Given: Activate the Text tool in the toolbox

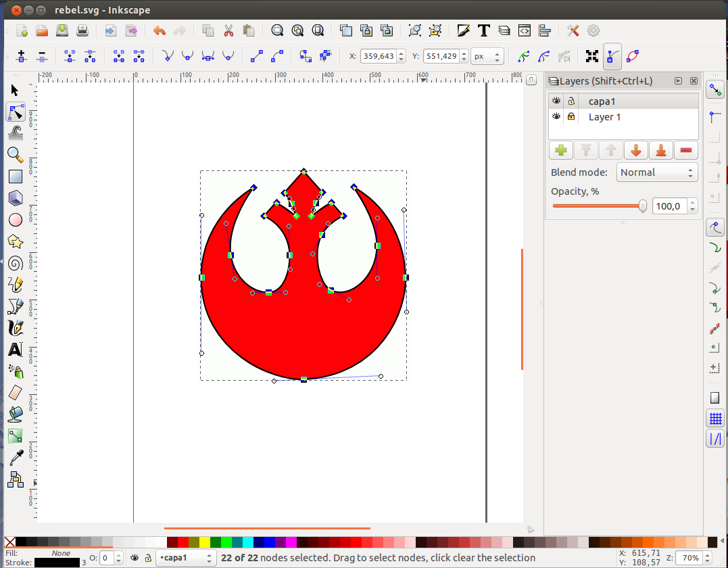Looking at the screenshot, I should coord(15,350).
